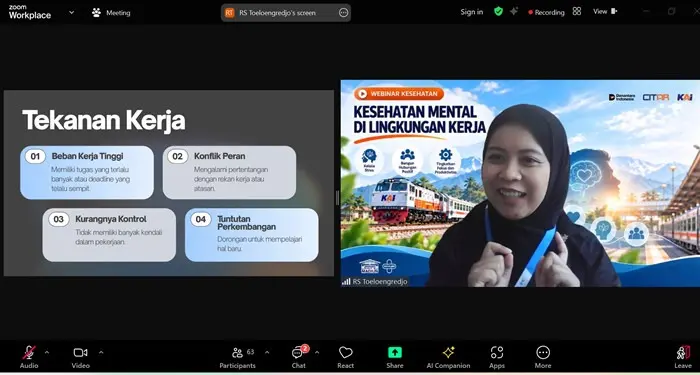Click the Sign in link

pos(472,12)
